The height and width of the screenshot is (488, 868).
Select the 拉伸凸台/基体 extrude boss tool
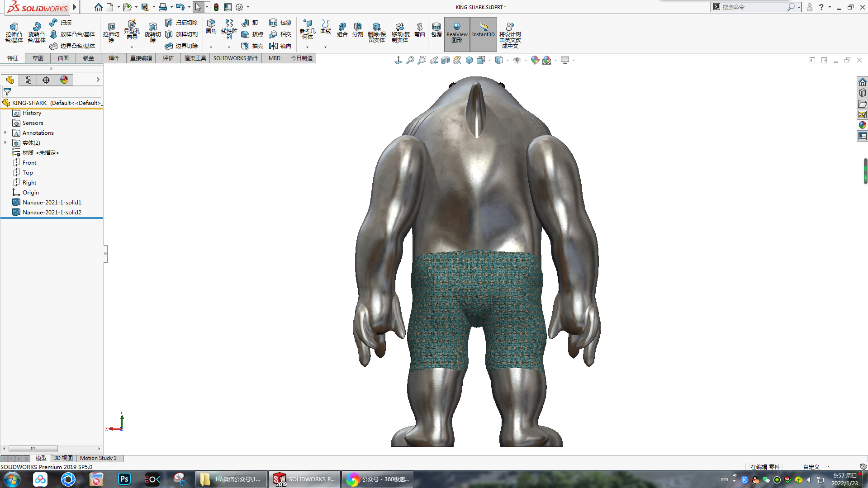click(x=14, y=32)
